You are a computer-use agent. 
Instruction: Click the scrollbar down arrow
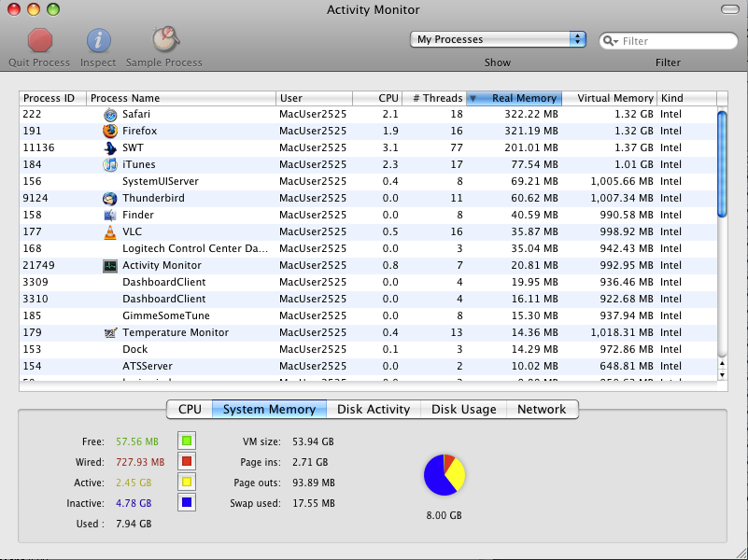[722, 375]
